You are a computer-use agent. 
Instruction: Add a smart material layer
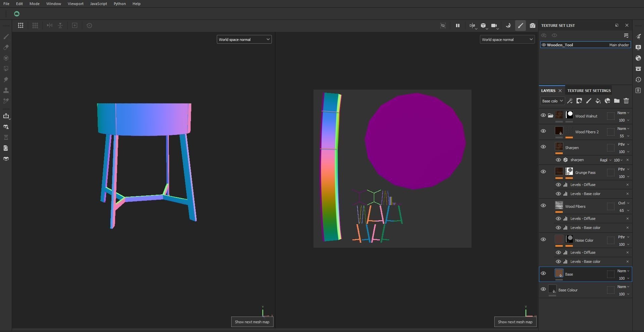click(607, 101)
